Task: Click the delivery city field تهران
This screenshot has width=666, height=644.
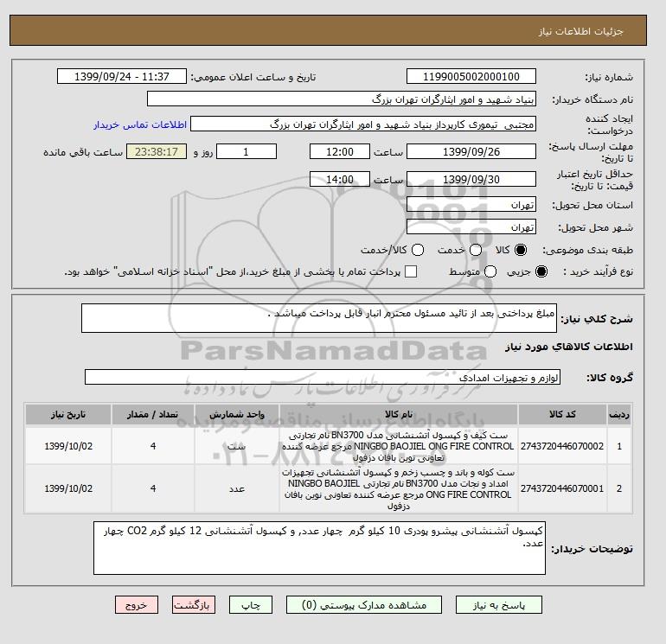Action: 471,227
